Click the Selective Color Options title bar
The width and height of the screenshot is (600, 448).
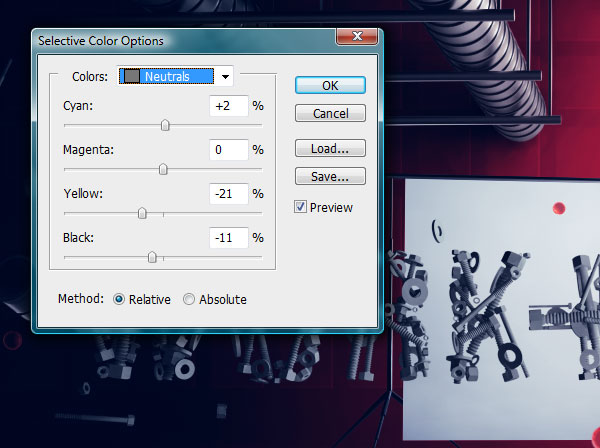click(184, 41)
